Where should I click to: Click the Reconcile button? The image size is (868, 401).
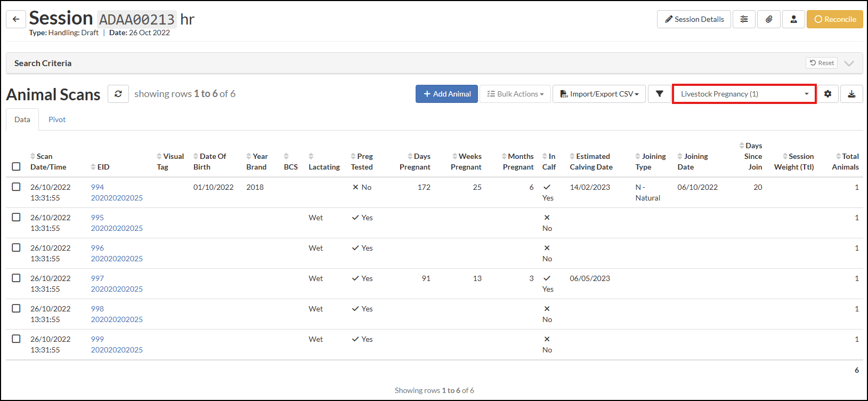click(835, 19)
